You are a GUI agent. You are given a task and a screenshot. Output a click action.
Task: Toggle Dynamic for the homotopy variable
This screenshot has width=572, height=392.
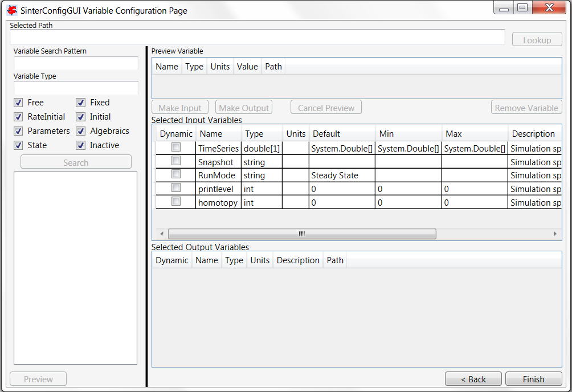(175, 201)
